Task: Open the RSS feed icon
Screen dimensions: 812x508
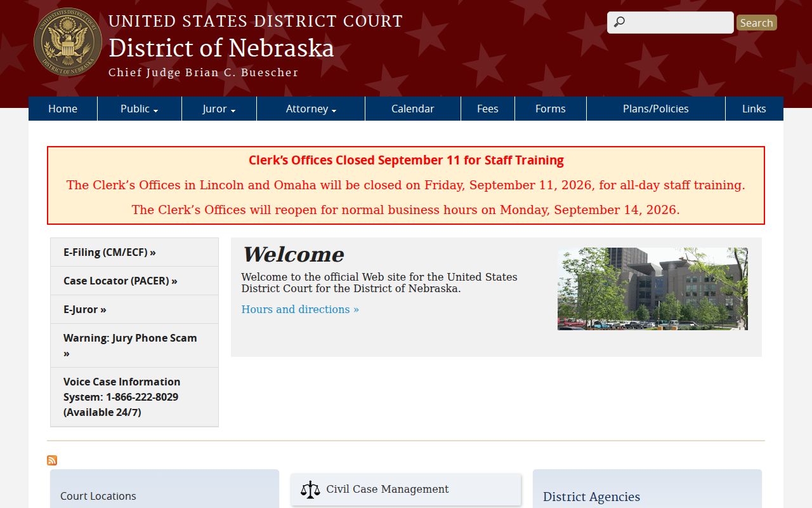Action: (x=52, y=460)
